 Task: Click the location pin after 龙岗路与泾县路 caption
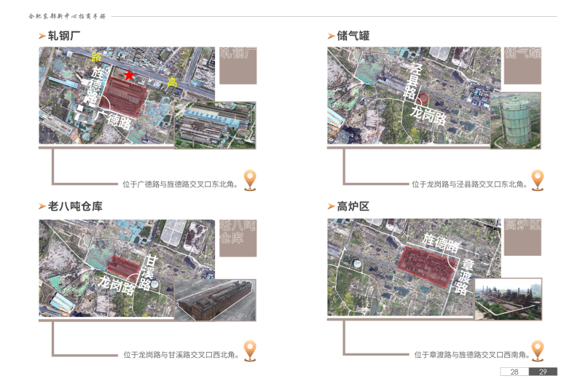(538, 180)
